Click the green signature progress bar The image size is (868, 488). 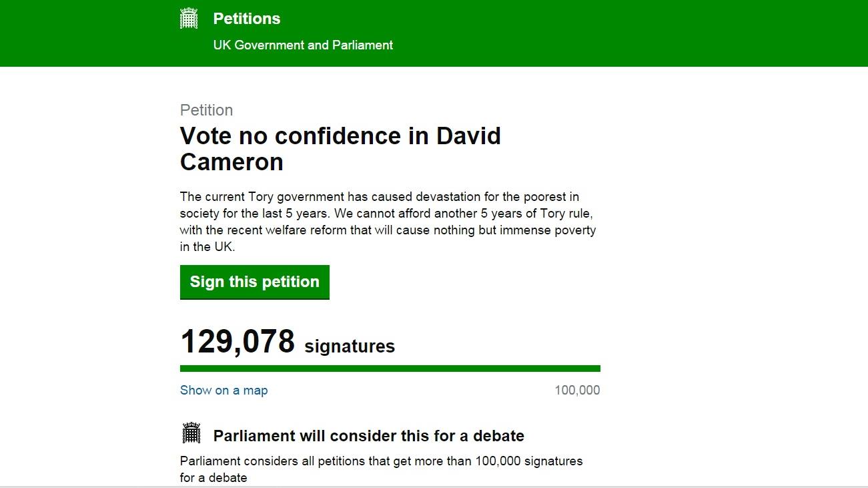390,369
